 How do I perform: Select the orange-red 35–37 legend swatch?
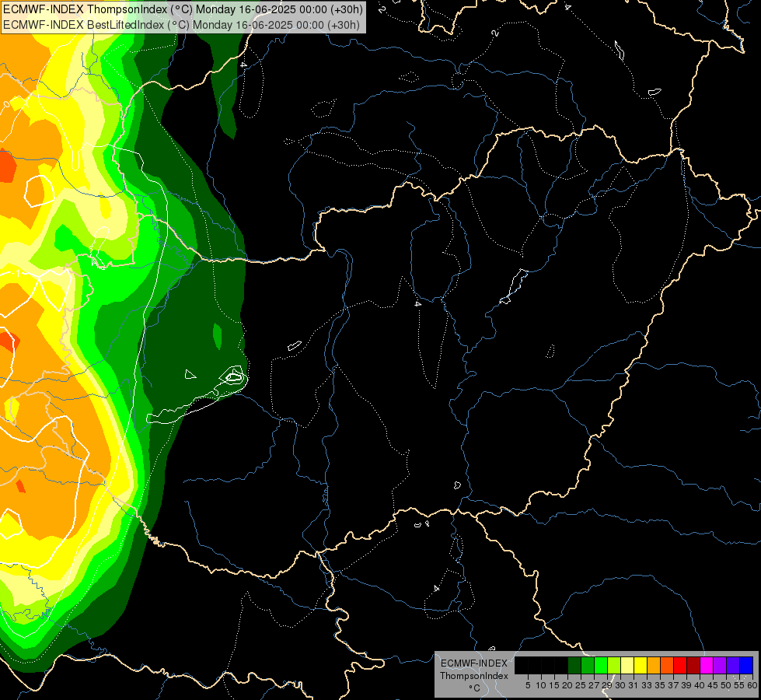point(667,665)
